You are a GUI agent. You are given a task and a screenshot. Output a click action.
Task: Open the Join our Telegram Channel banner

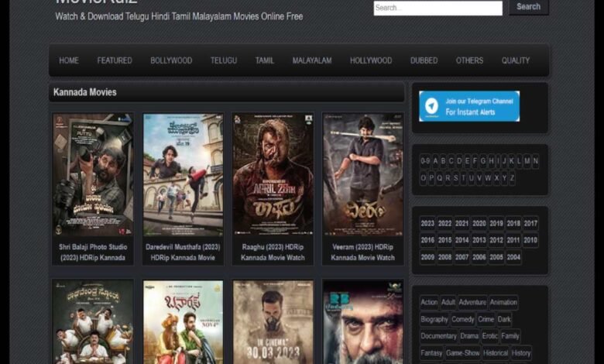click(x=469, y=106)
